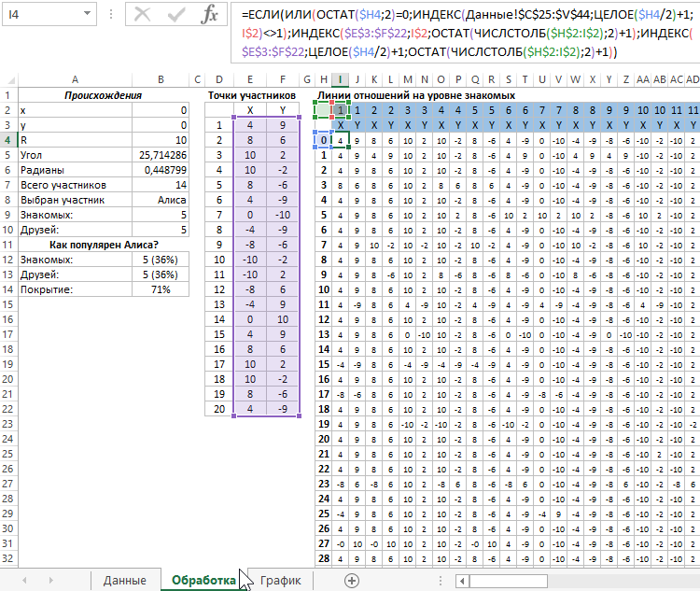Select the cell with Покрытие value 71%
700x591 pixels.
(161, 289)
